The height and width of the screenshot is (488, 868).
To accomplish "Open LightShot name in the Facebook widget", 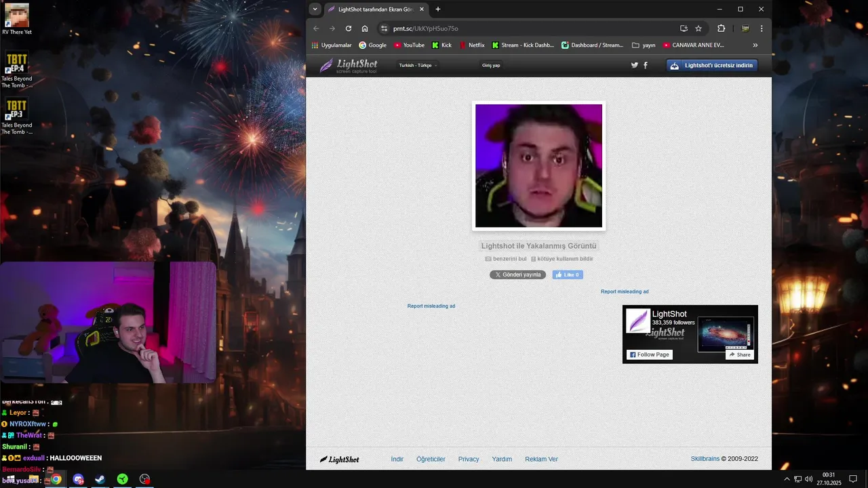I will pos(669,314).
